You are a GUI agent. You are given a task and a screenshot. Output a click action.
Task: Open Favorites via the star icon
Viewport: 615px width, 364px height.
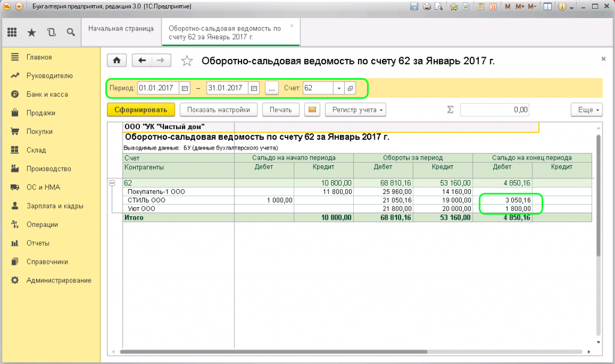[x=31, y=32]
